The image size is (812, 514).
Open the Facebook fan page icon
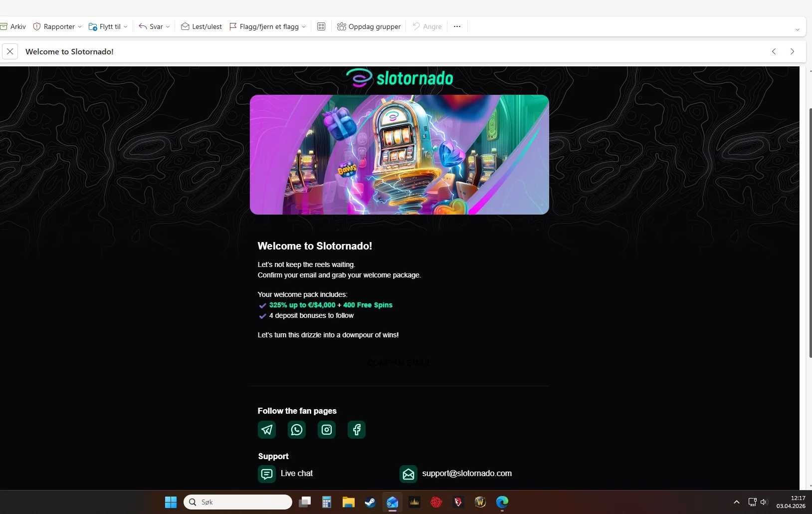pyautogui.click(x=357, y=430)
